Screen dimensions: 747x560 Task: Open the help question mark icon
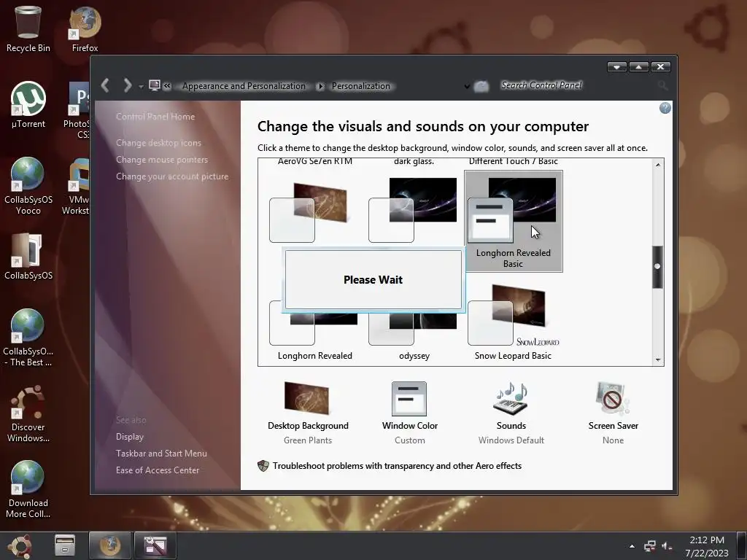pos(665,108)
